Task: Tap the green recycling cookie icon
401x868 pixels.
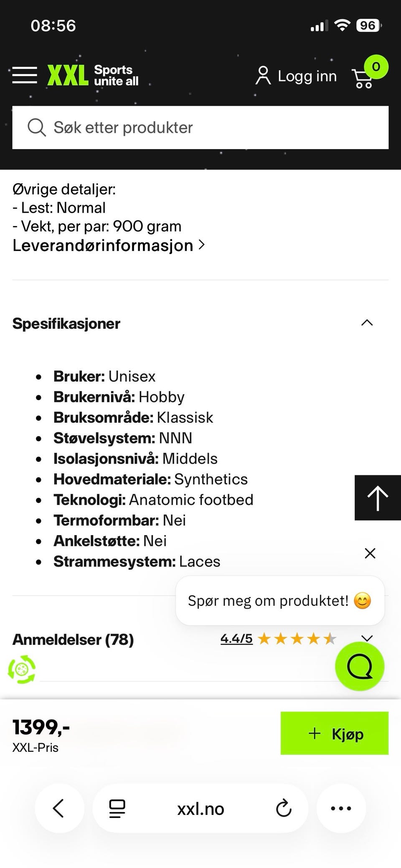Action: (x=22, y=669)
